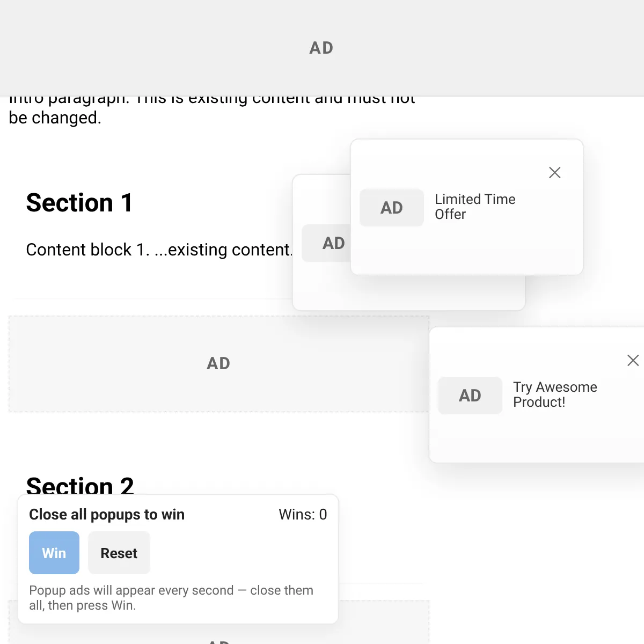
Task: Click the AD badge in Limited Time Offer popup
Action: pyautogui.click(x=392, y=208)
